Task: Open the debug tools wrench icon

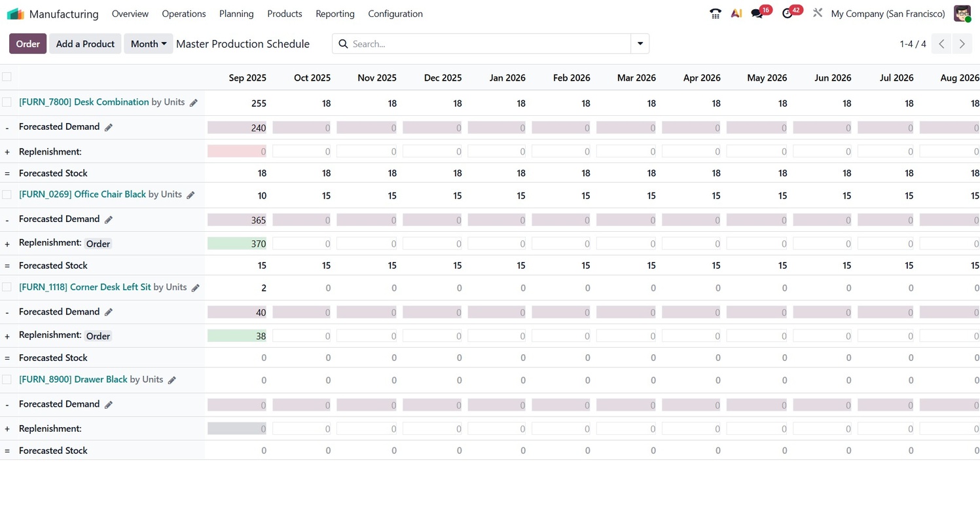Action: (x=817, y=13)
